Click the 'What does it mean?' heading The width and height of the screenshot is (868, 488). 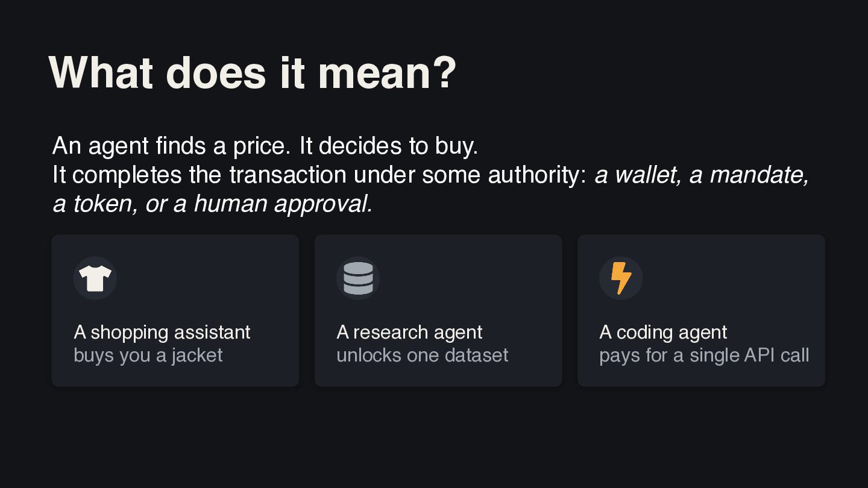pos(253,73)
